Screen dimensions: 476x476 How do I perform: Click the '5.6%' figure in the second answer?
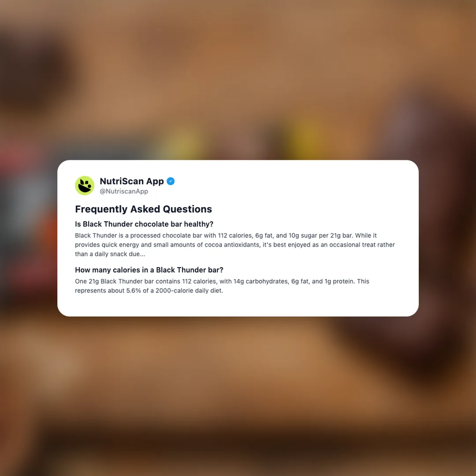pos(134,291)
